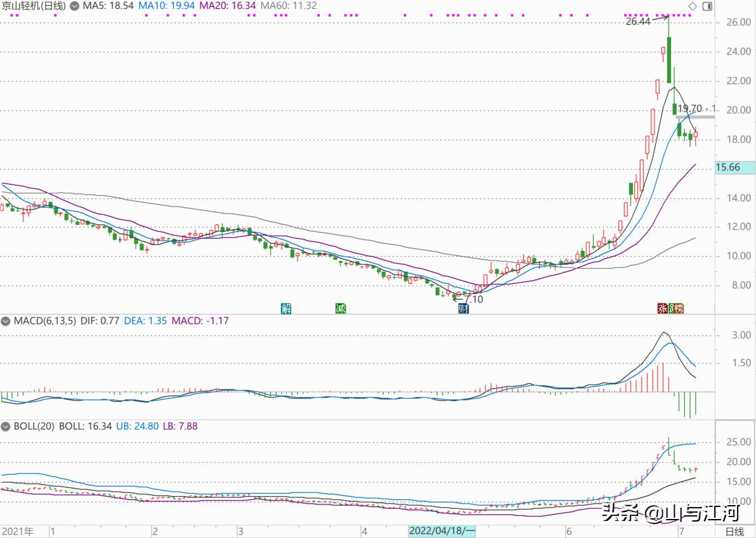Click the brown 榜 marker icon
This screenshot has height=538, width=756.
680,309
